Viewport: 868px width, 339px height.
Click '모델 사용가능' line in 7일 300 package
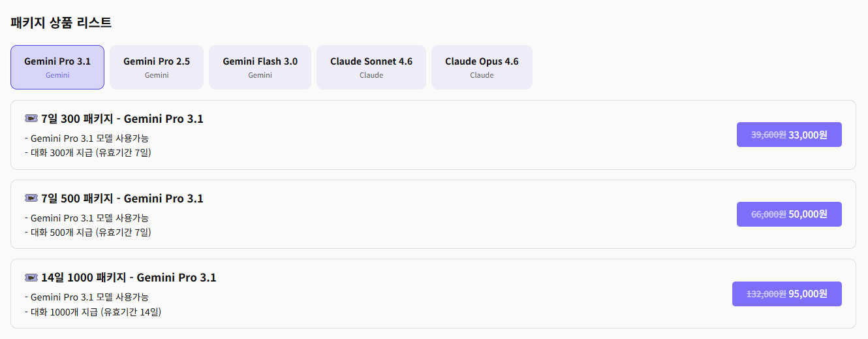coord(90,138)
